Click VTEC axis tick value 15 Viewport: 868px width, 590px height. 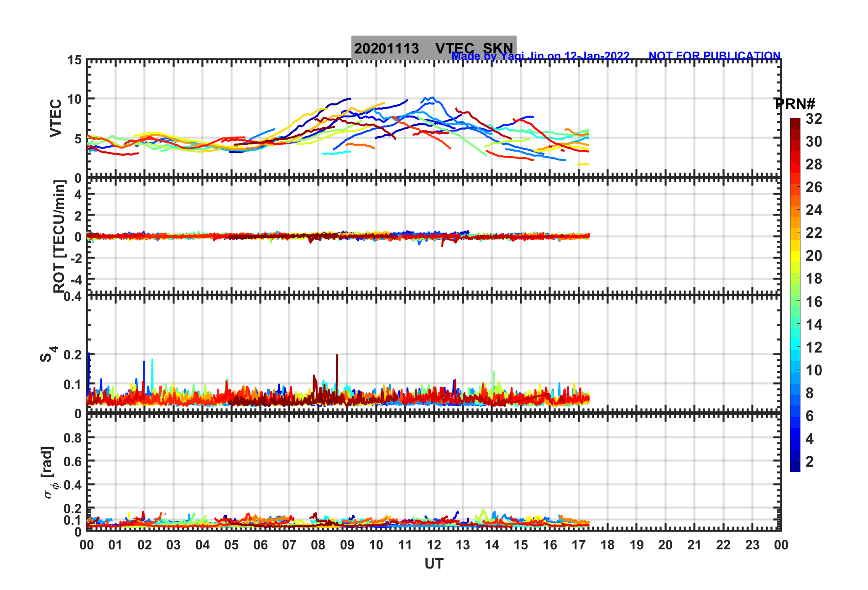(x=74, y=60)
